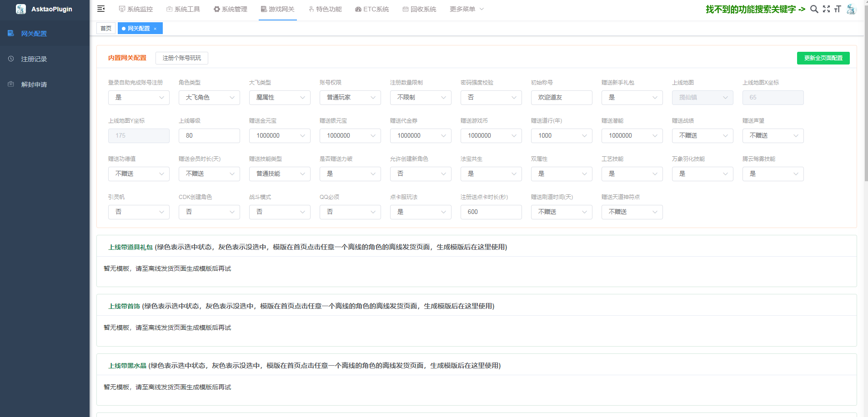868x417 pixels.
Task: Open the 账号权限 dropdown
Action: pyautogui.click(x=350, y=98)
